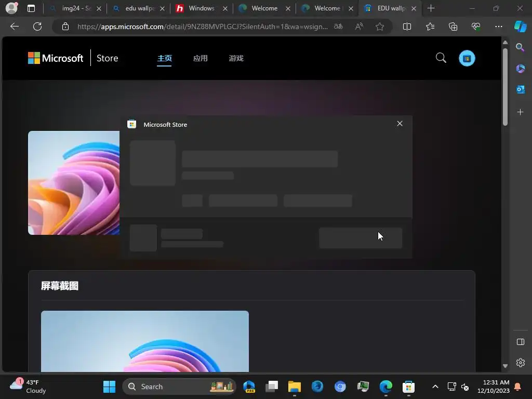The image size is (532, 399).
Task: Open the Outlook sidebar icon
Action: click(520, 89)
